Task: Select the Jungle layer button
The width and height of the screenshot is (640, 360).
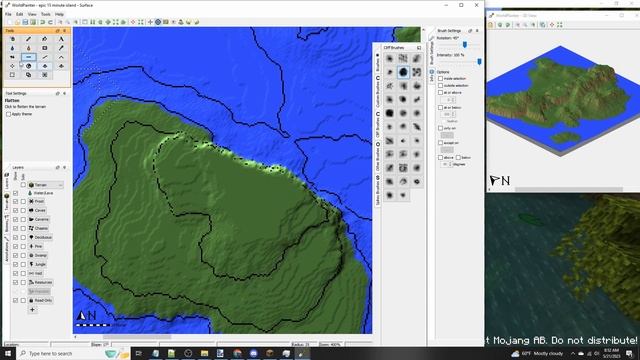Action: [37, 264]
